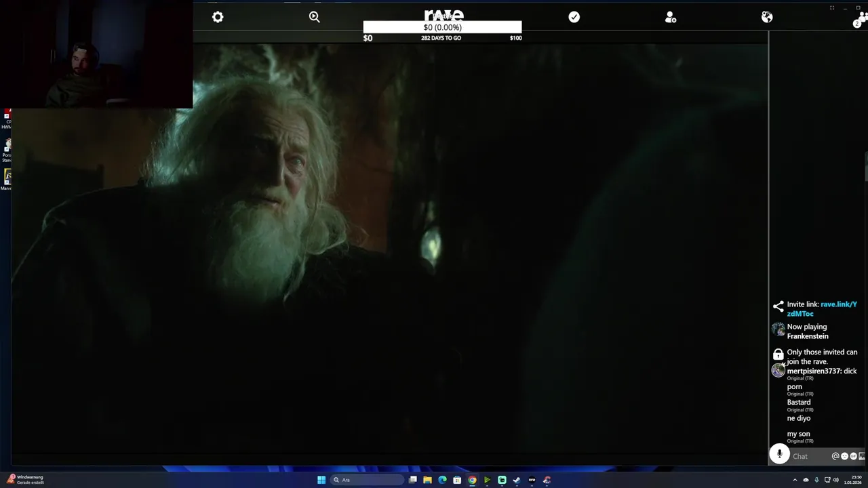Open Google Chrome from the taskbar
Viewport: 868px width, 488px height.
(x=472, y=480)
